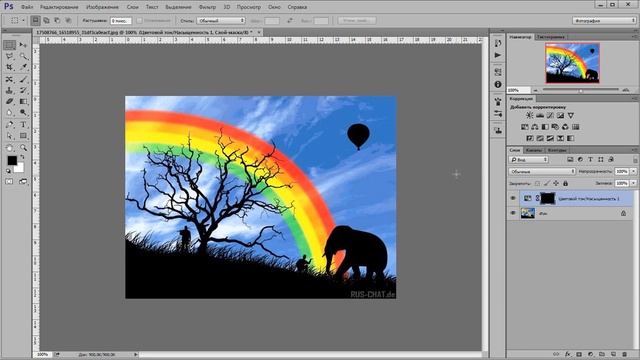This screenshot has height=360, width=640.
Task: Add a Brightness/Contrast adjustment
Action: tap(529, 116)
